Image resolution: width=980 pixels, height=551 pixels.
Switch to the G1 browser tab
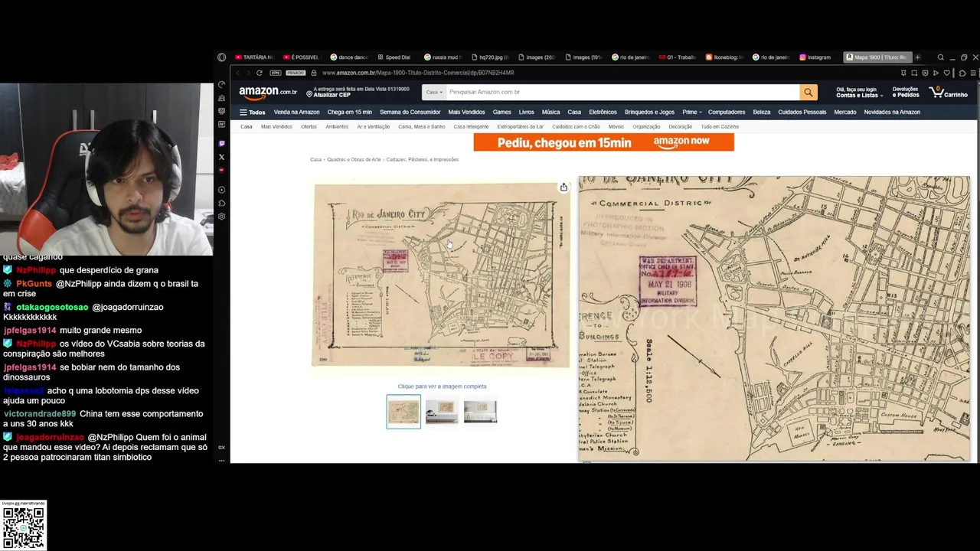click(678, 57)
